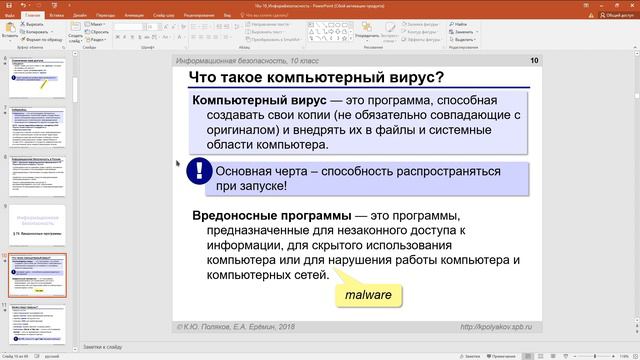Expand the shapes gallery More arrow
Viewport: 640px width, 360px height.
coord(351,39)
